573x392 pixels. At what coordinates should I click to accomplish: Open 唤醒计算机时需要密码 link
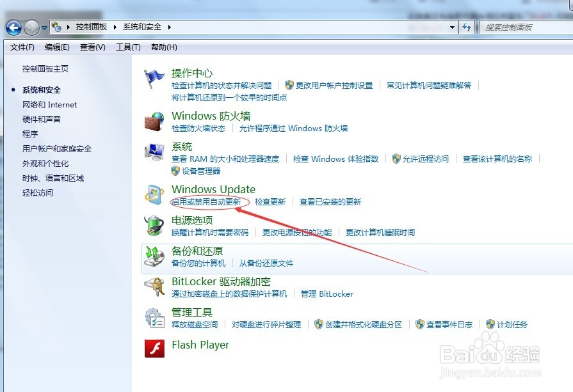[x=210, y=233]
